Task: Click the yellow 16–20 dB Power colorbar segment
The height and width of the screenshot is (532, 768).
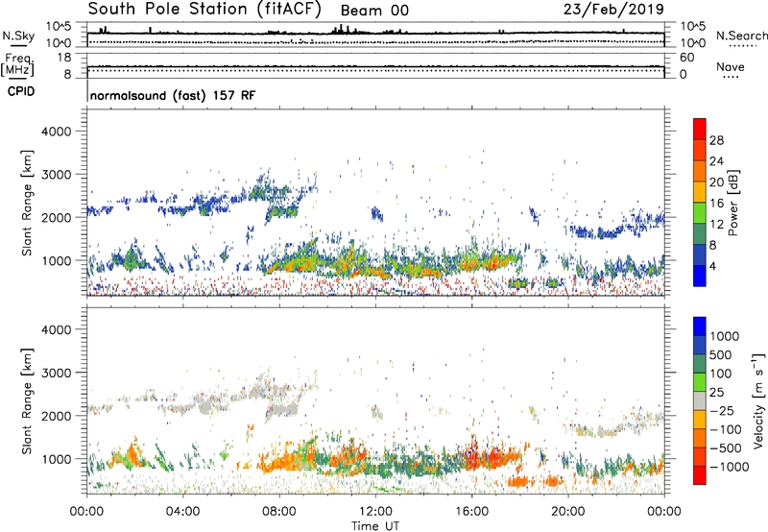Action: coord(700,191)
